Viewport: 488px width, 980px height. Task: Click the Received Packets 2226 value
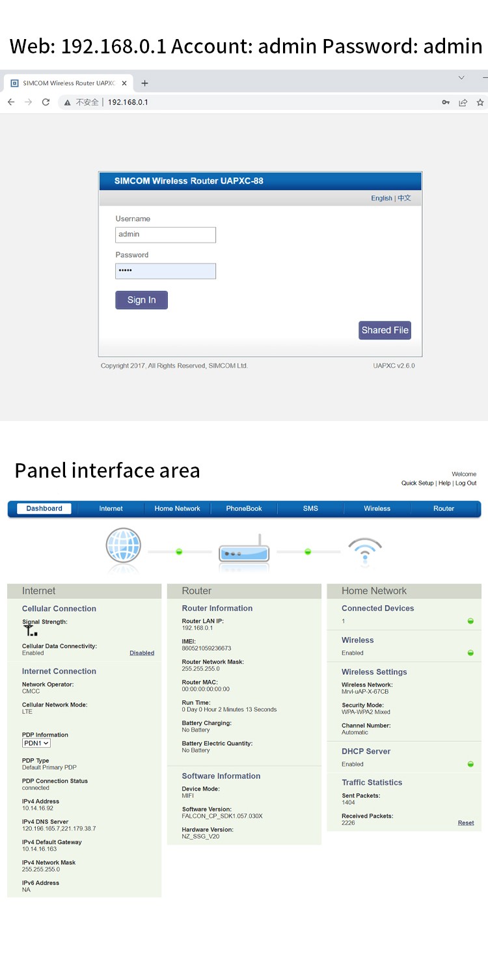tap(348, 823)
